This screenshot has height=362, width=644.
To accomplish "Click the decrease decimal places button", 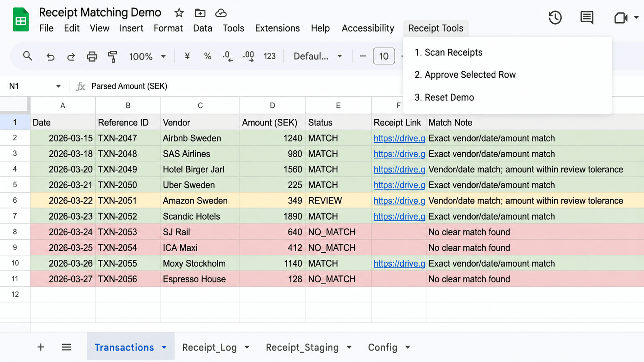I will point(228,57).
